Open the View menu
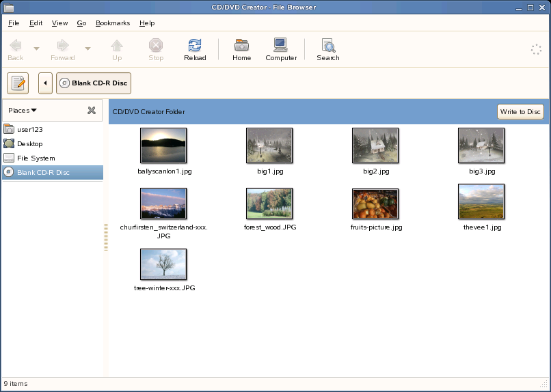 (59, 23)
